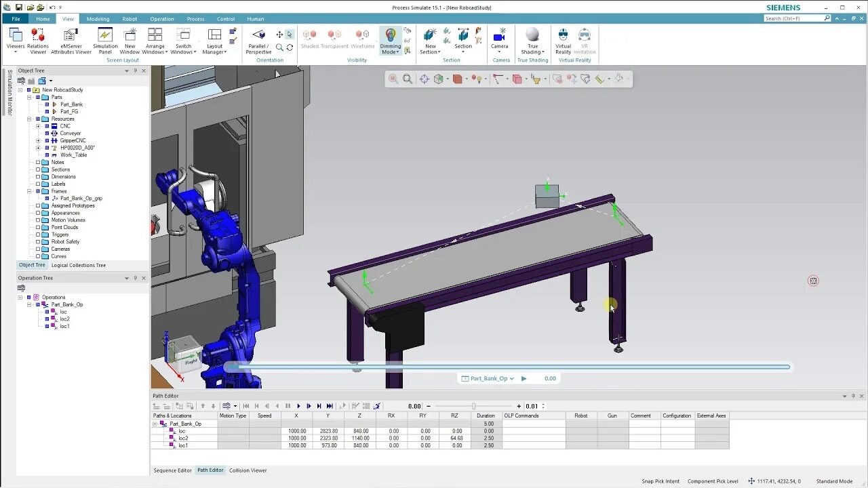Click the Search box in title bar

click(x=797, y=18)
